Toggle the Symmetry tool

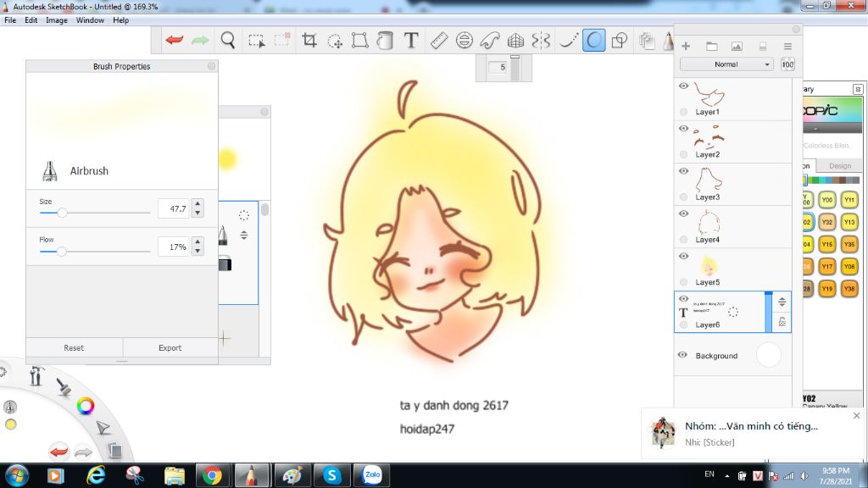[x=541, y=40]
